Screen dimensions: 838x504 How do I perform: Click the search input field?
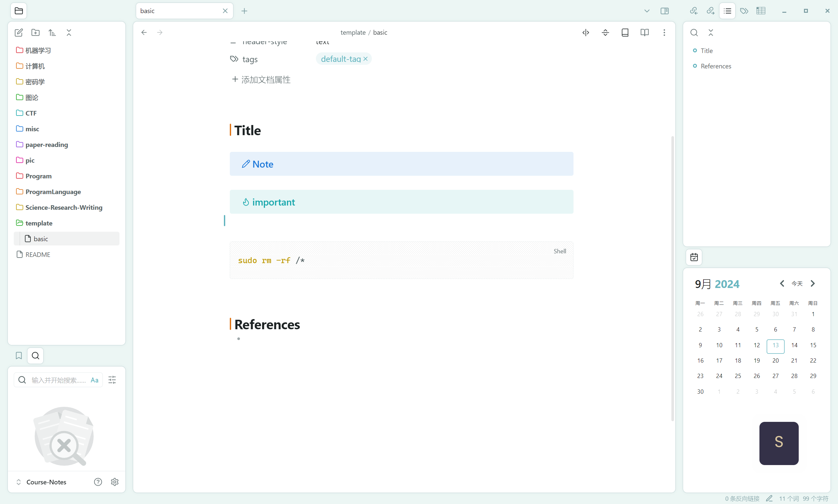pos(58,380)
